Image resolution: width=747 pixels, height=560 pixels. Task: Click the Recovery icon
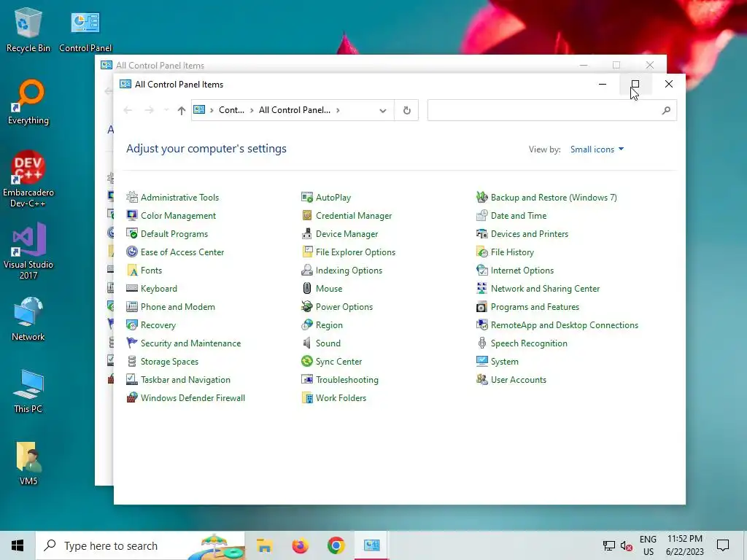pos(132,324)
